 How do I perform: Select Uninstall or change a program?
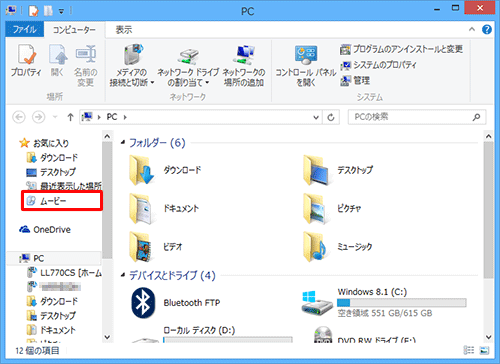(402, 49)
